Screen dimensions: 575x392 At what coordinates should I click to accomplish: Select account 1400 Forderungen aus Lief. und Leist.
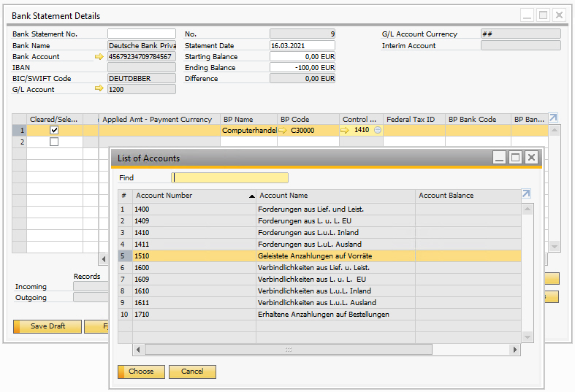pos(319,210)
